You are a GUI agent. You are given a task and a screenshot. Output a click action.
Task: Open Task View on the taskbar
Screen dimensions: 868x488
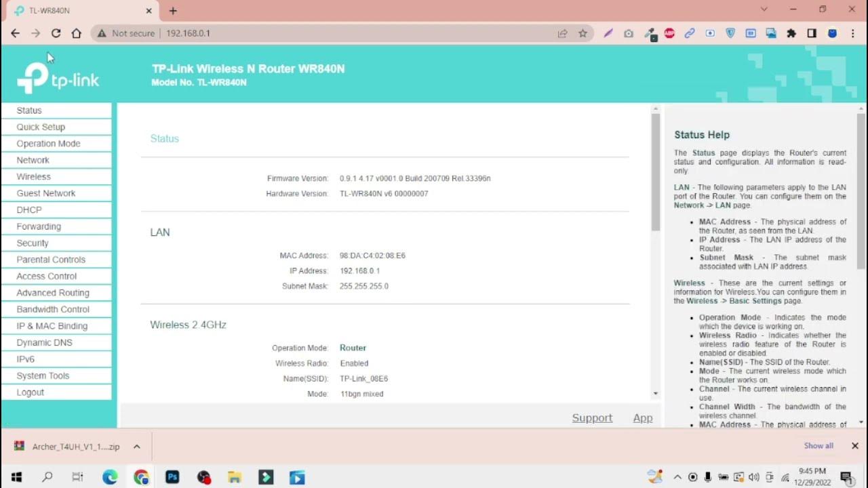[x=77, y=477]
